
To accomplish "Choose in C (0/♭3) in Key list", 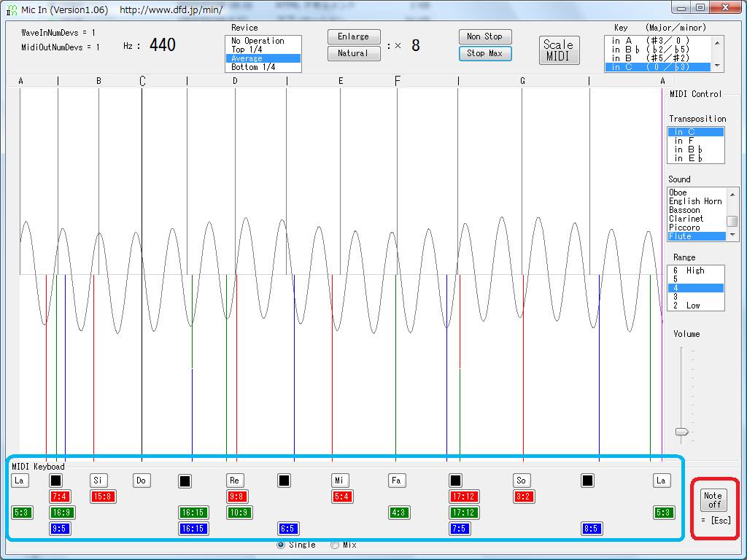I will pos(658,67).
